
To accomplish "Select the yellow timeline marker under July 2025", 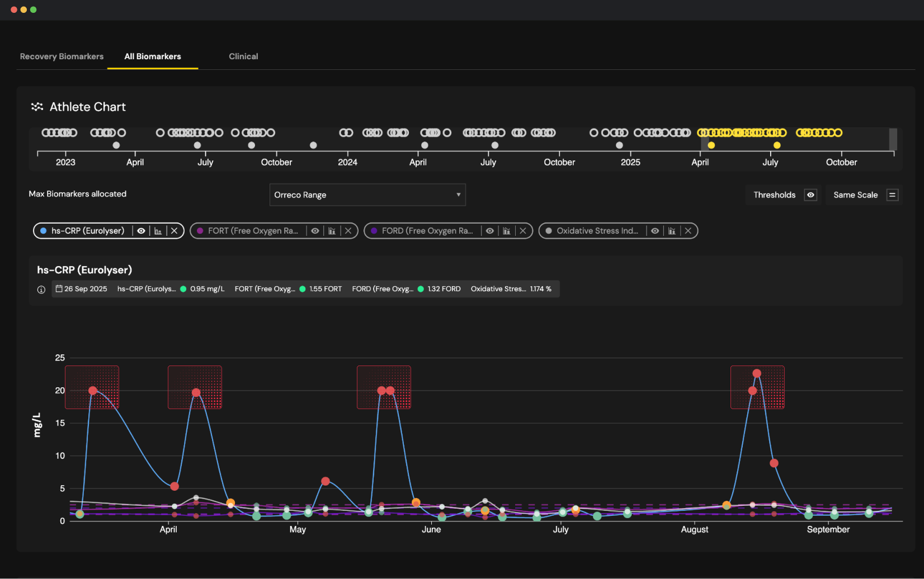I will [x=777, y=145].
